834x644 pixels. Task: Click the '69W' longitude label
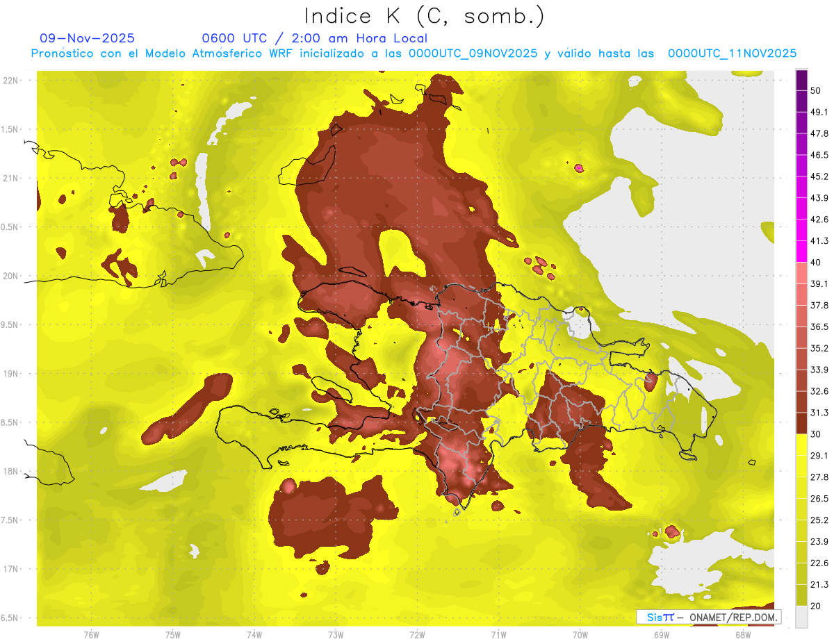pos(661,634)
